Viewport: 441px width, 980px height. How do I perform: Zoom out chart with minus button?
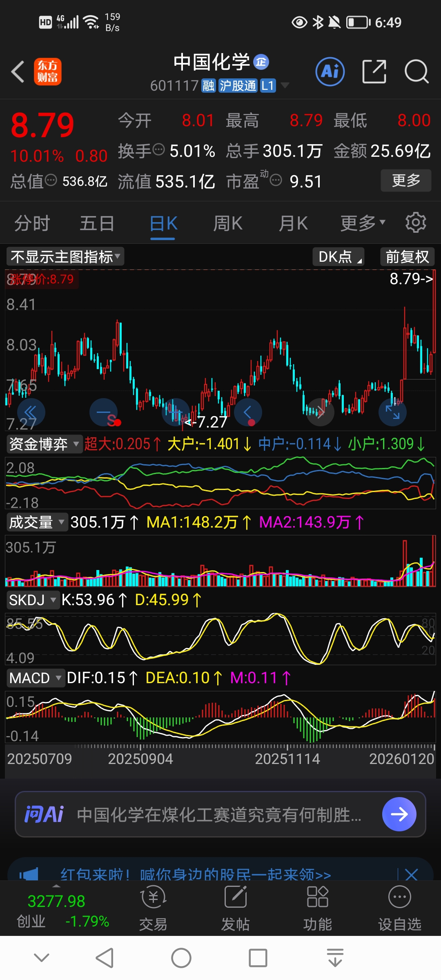click(103, 412)
